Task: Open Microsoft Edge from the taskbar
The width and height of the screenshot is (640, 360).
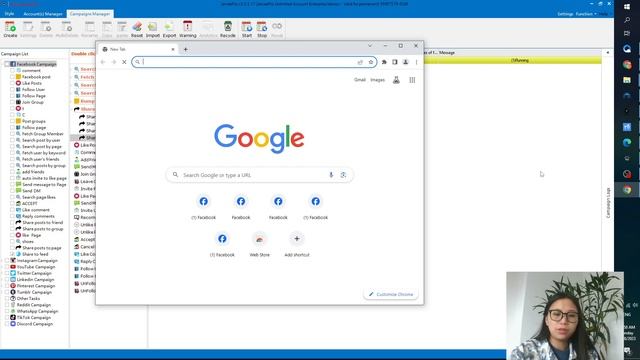Action: click(x=627, y=142)
